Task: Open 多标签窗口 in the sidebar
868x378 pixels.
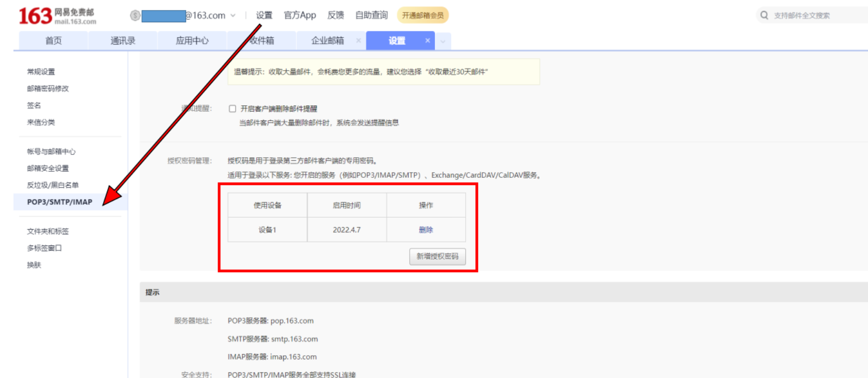Action: pos(45,248)
